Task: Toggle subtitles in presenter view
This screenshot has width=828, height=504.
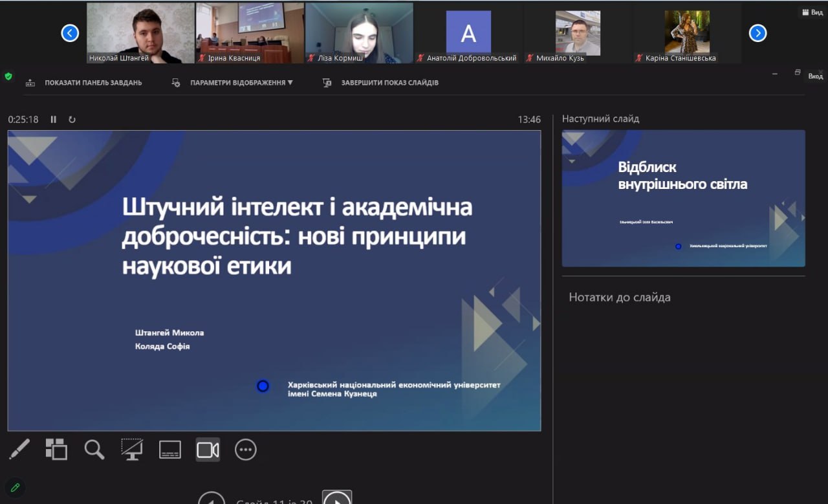Action: click(170, 449)
